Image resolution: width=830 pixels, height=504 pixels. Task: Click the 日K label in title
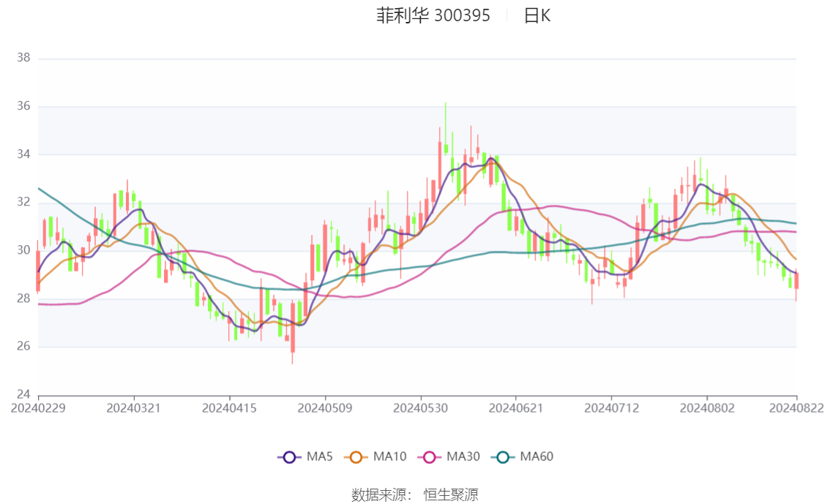click(x=537, y=15)
